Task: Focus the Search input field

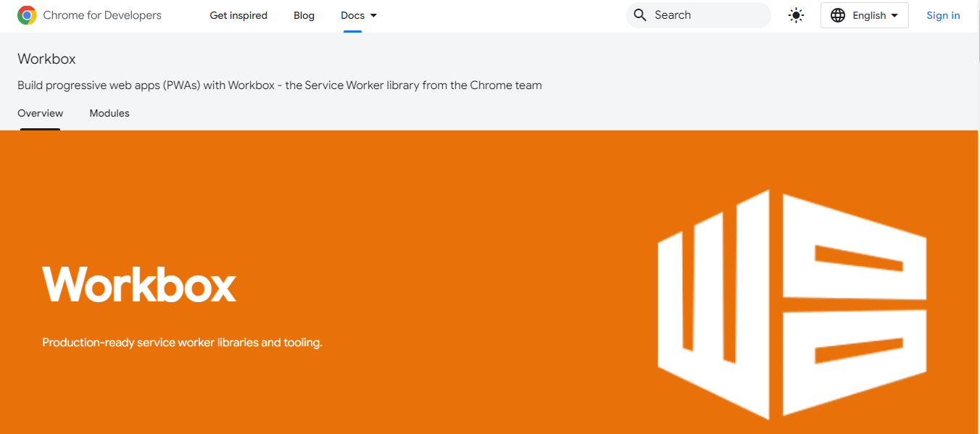Action: (707, 15)
